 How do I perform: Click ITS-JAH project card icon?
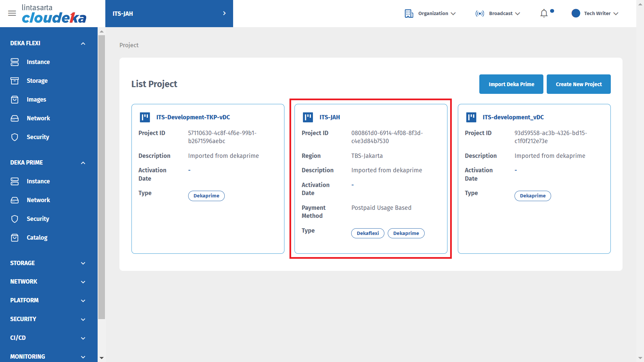point(308,117)
